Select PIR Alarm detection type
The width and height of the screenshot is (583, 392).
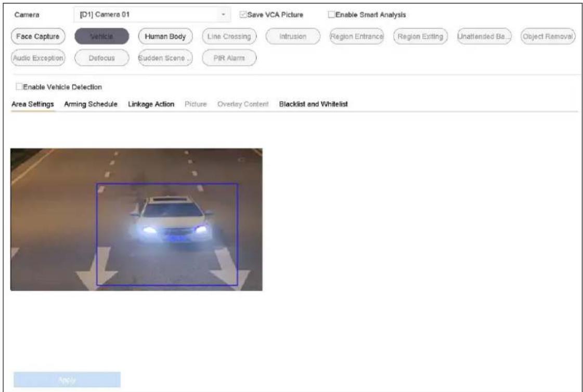pos(229,58)
